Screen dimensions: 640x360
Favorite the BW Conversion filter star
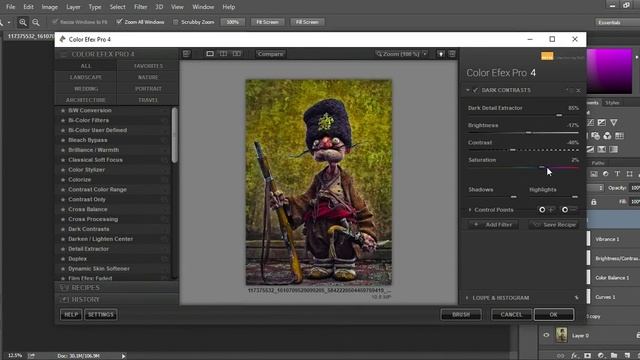click(x=63, y=110)
